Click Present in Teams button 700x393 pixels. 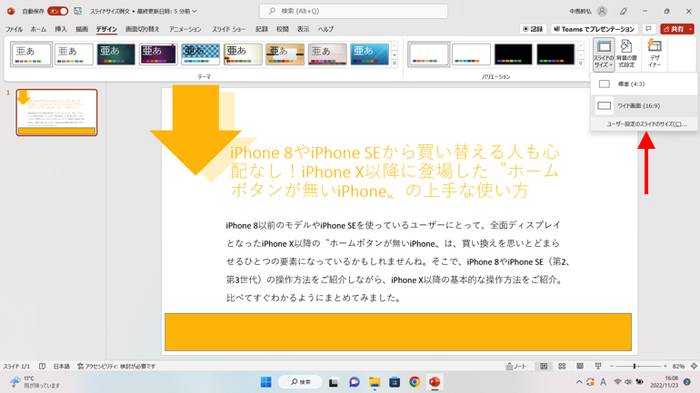[x=594, y=29]
